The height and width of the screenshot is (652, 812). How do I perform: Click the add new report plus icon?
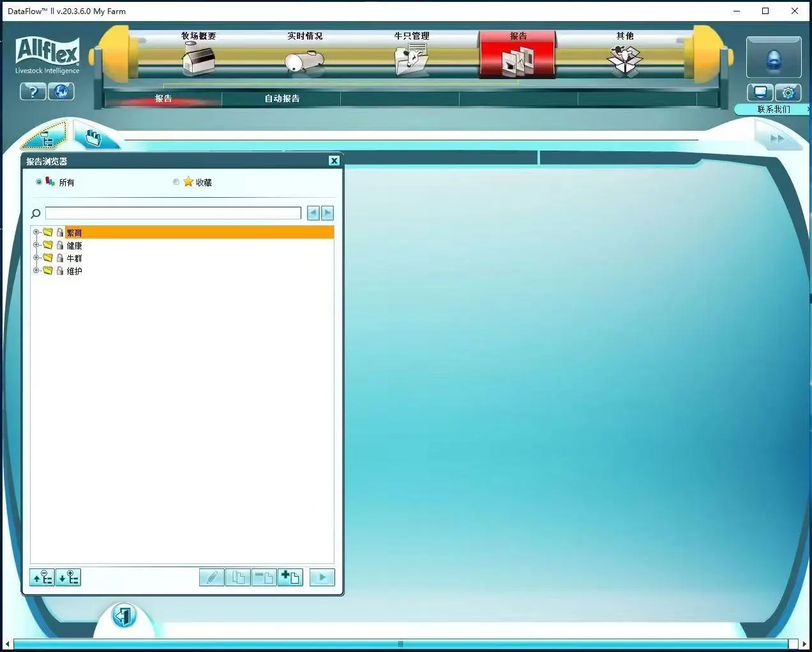[x=290, y=577]
